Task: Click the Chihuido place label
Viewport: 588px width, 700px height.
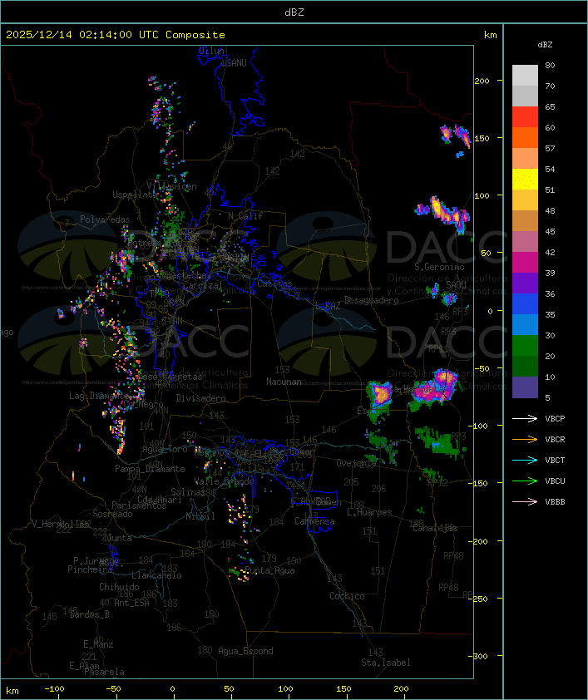Action: click(x=119, y=587)
